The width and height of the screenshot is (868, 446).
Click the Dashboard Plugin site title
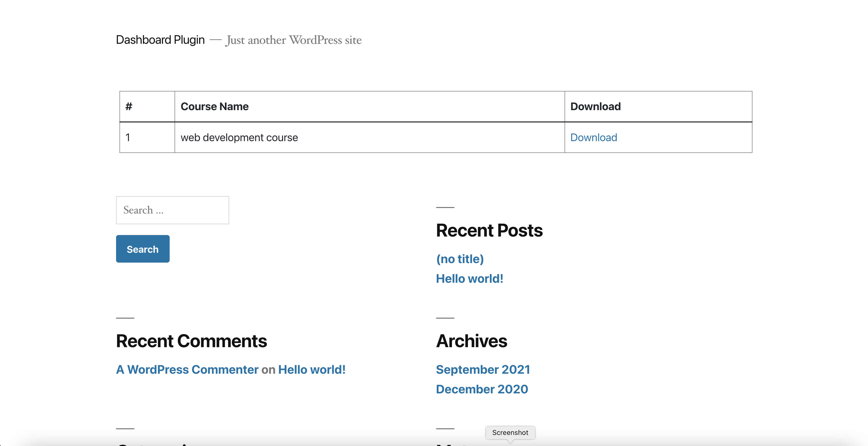pyautogui.click(x=160, y=40)
